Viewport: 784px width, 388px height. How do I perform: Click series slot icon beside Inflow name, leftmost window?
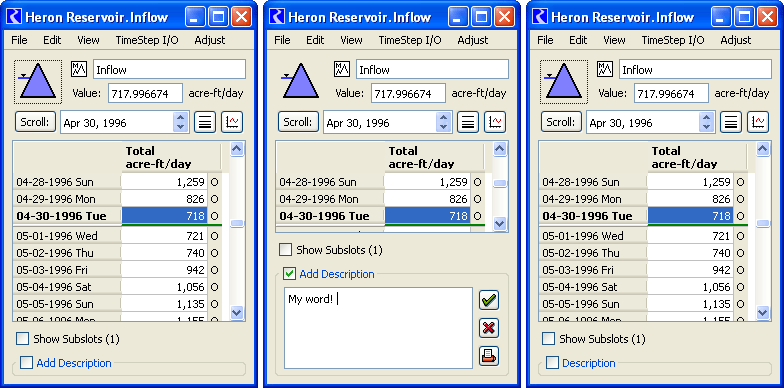pyautogui.click(x=79, y=69)
